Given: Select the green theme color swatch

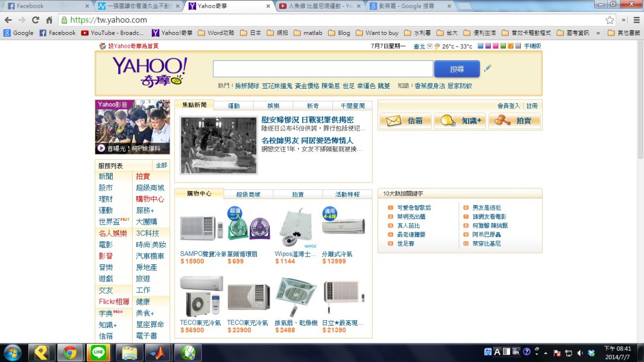Looking at the screenshot, I should (503, 46).
